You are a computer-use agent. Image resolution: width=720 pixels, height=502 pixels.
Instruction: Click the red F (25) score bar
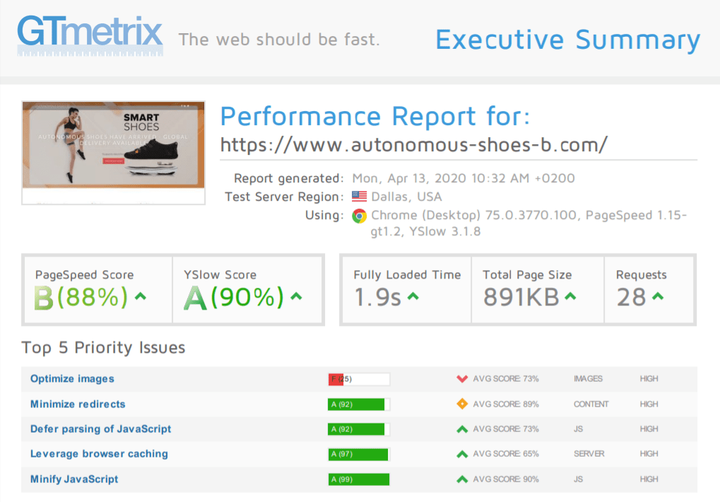[x=359, y=379]
